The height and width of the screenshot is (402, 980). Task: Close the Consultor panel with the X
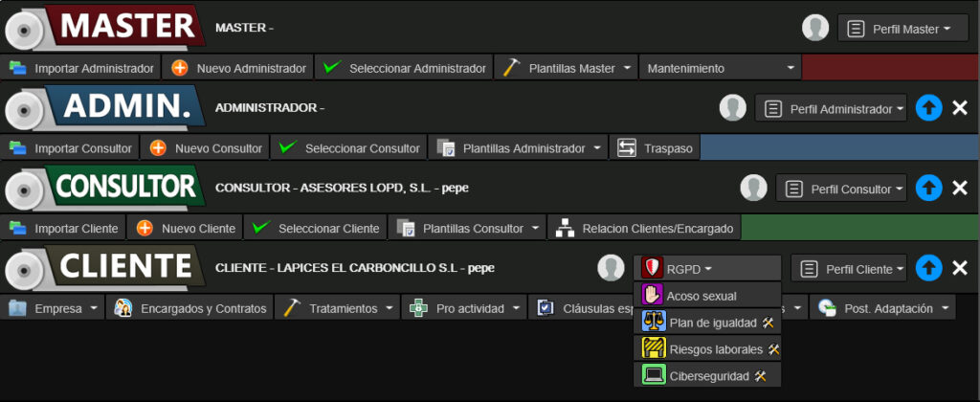tap(960, 188)
